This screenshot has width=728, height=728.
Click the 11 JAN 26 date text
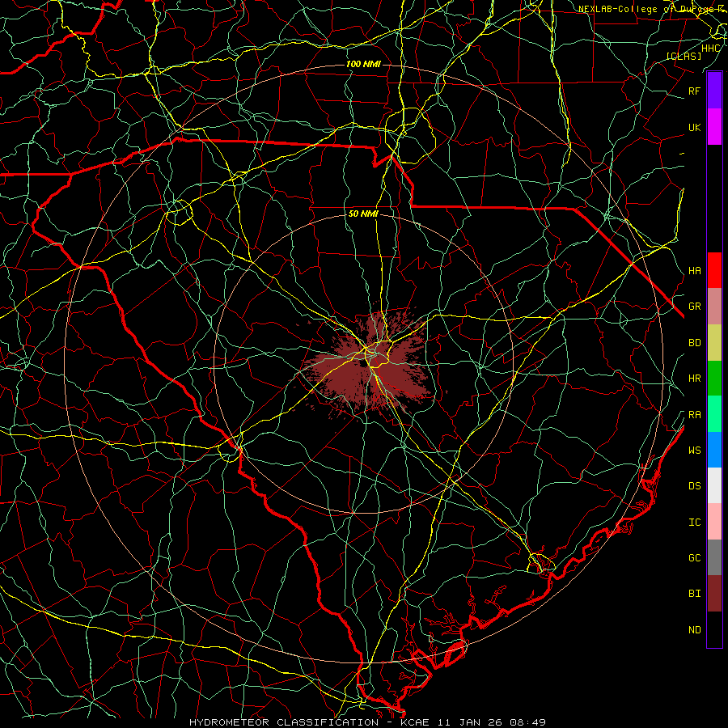point(469,722)
